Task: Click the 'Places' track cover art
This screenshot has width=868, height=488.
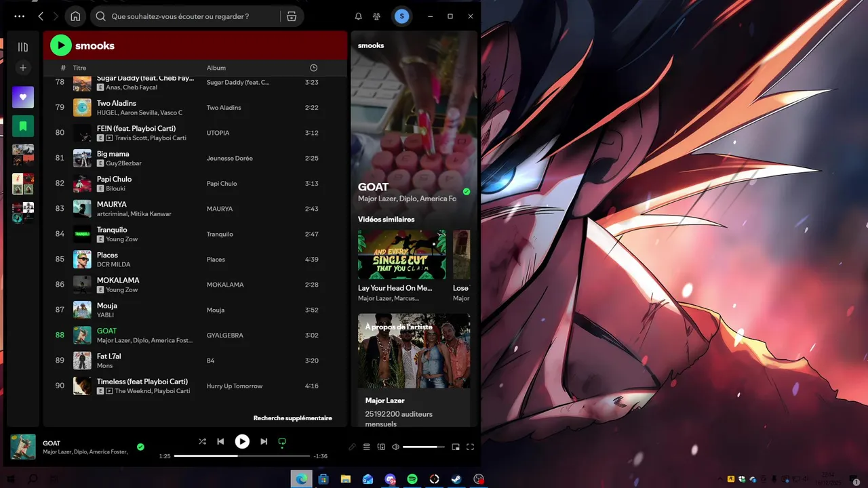Action: (82, 259)
